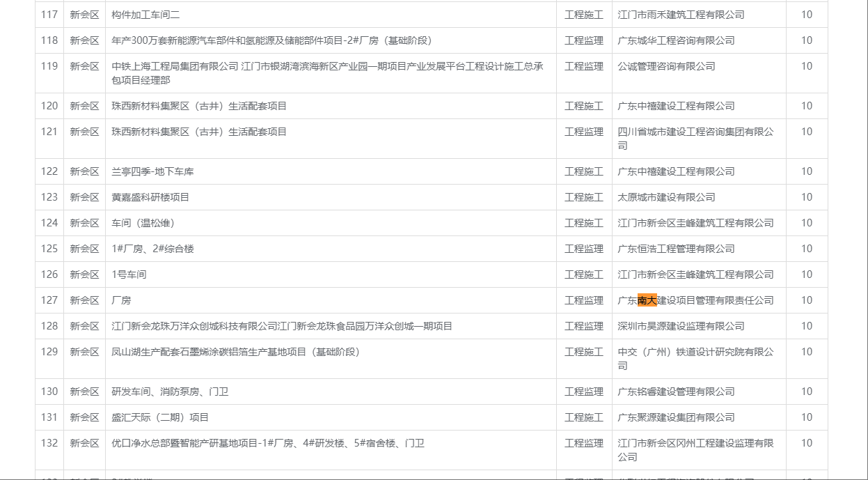Click project name "1#厂房、2#综合楼"

pos(152,249)
